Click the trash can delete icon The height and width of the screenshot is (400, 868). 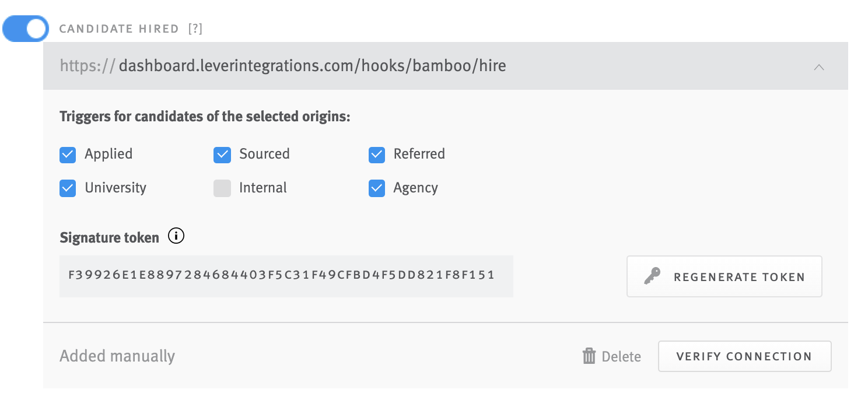(589, 356)
